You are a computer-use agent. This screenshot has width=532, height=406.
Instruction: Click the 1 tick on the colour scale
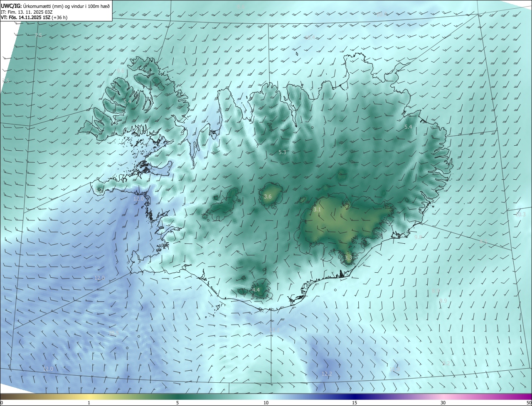tap(89, 403)
